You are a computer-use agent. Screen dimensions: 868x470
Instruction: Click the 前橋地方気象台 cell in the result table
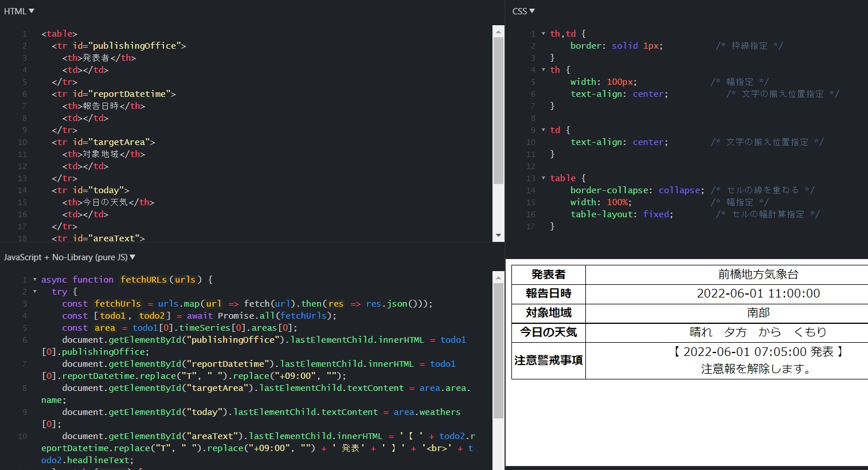pos(757,275)
